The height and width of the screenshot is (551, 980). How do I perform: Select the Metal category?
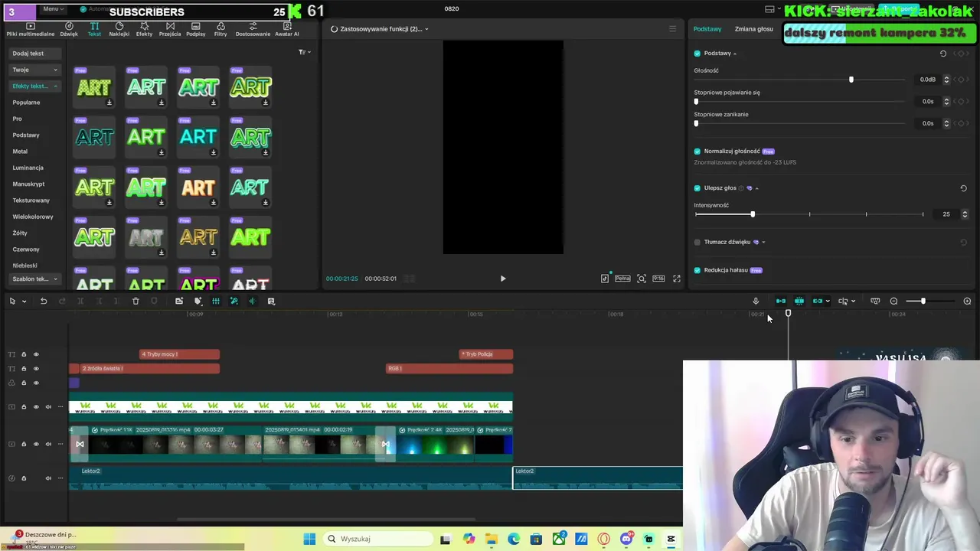20,152
